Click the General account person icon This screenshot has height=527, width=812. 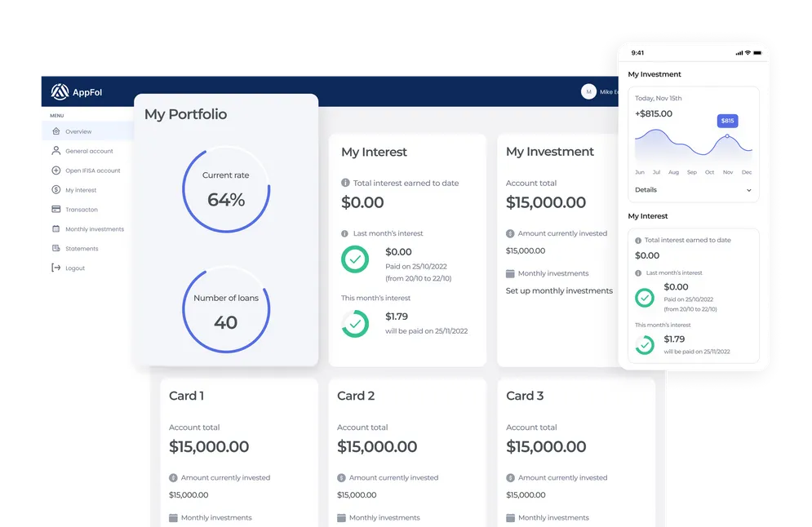[56, 151]
